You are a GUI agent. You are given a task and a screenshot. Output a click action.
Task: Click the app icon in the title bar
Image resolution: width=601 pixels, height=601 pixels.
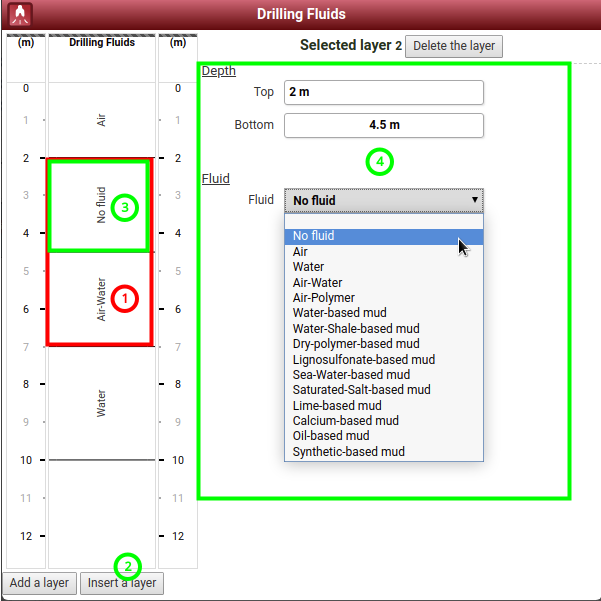[x=19, y=14]
